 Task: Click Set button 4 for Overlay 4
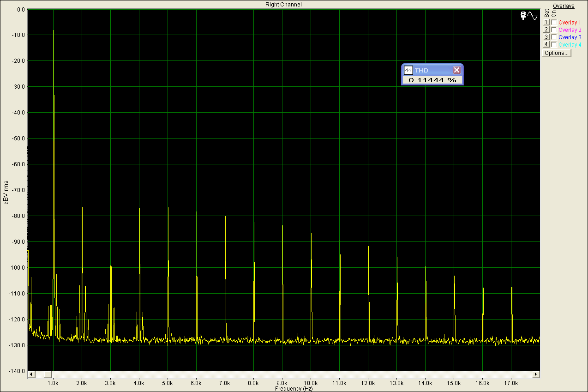546,44
